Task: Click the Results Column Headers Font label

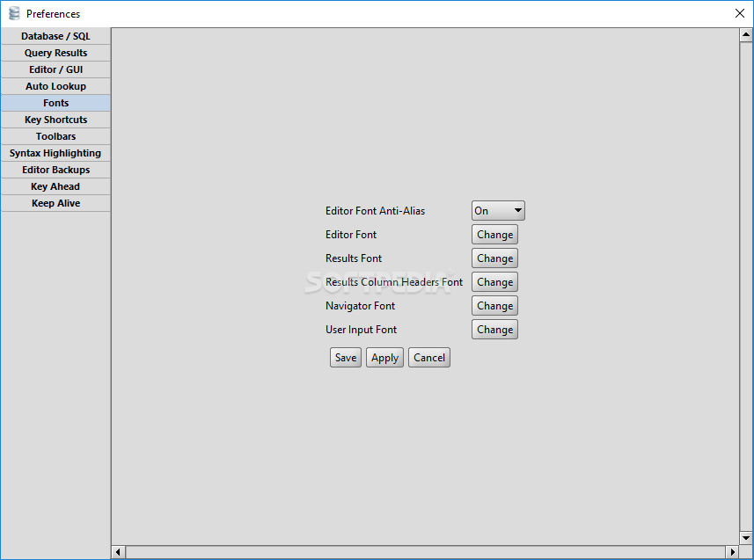Action: point(394,282)
